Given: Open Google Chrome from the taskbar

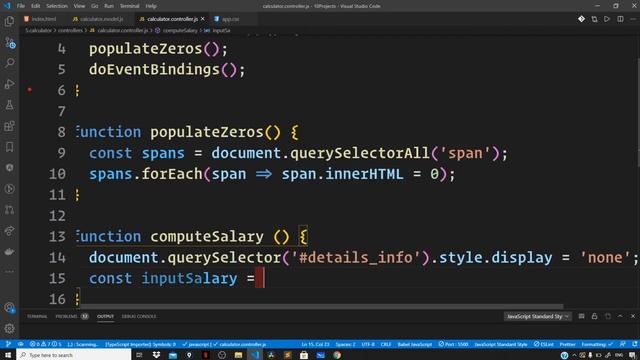Looking at the screenshot, I should [337, 355].
